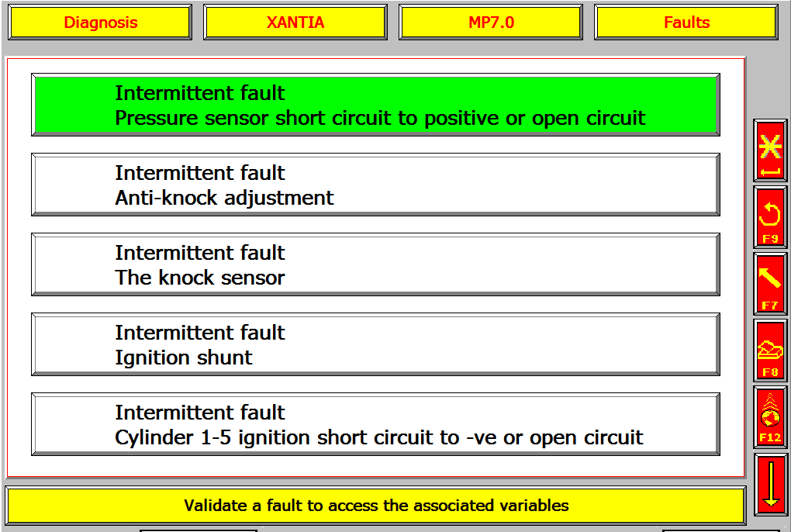Screen dimensions: 791x532
Task: Open the Diagnosis header tab
Action: tap(100, 22)
